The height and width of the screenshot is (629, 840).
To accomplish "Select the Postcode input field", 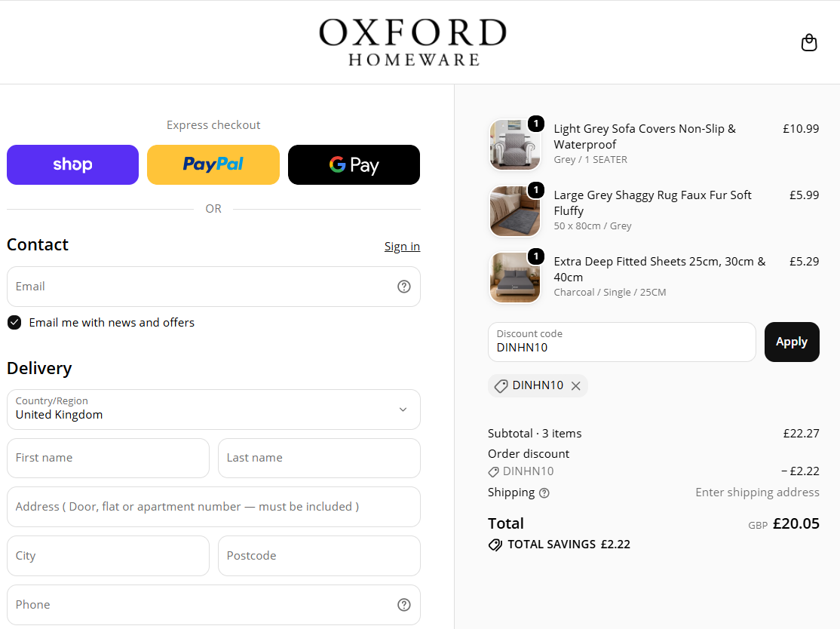I will [x=319, y=556].
